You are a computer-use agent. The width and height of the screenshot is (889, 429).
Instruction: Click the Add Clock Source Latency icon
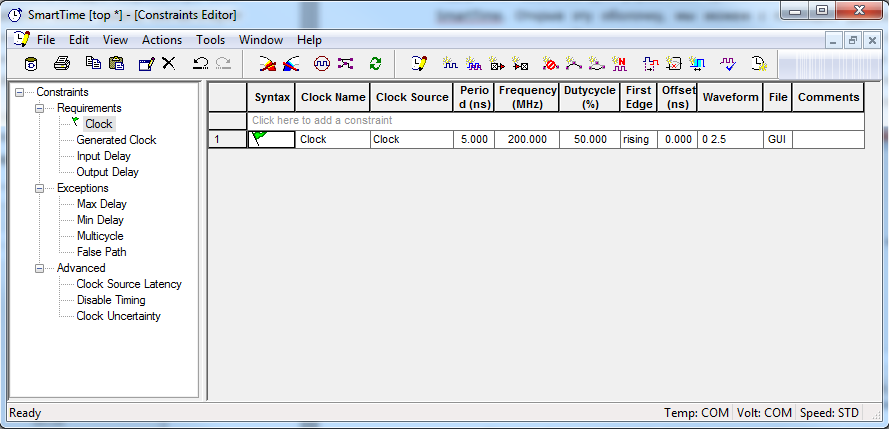tap(650, 63)
